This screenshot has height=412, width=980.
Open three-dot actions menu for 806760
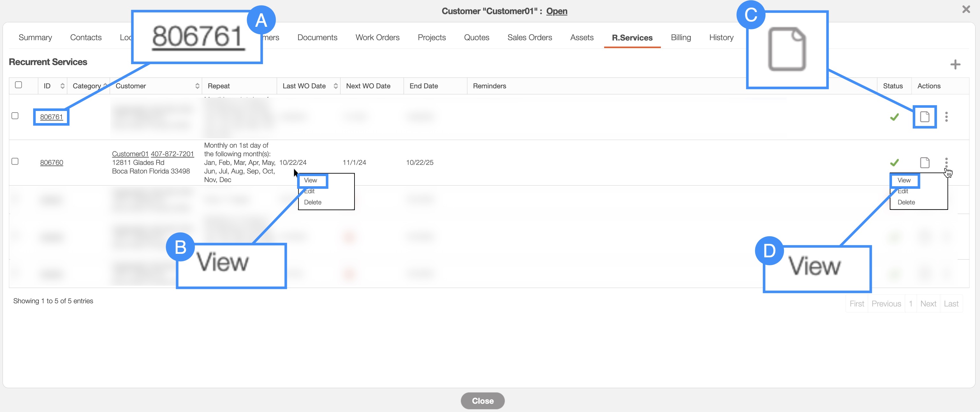(x=946, y=162)
